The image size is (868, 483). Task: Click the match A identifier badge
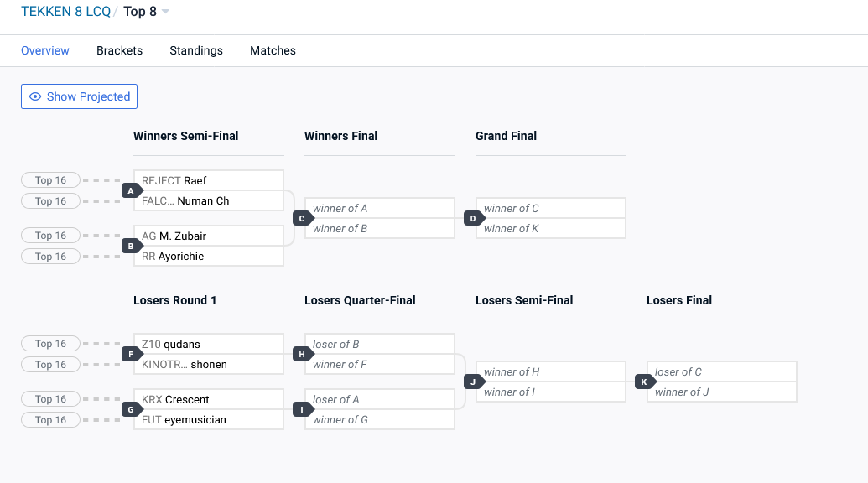coord(132,191)
